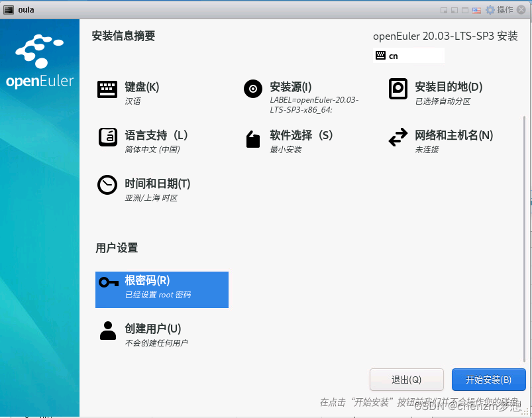Click the package icon for 软件选择(S)
Image resolution: width=532 pixels, height=418 pixels.
click(x=253, y=139)
